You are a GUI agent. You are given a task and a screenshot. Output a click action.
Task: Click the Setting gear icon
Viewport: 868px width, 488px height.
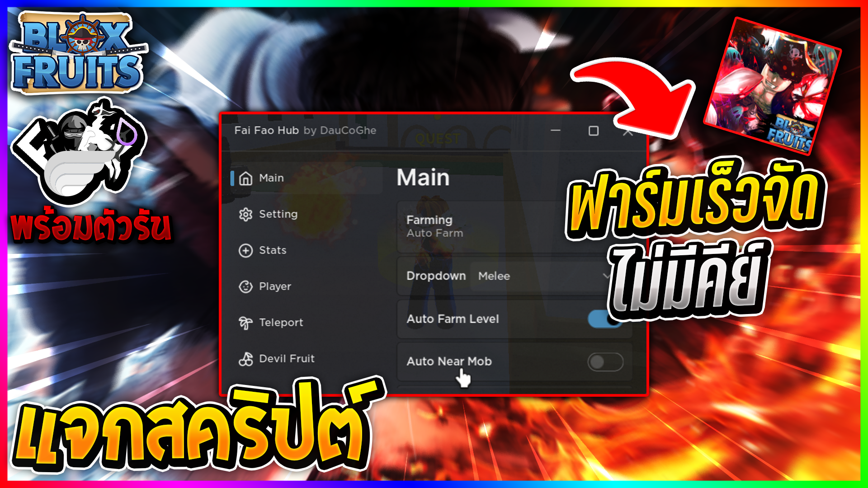[248, 213]
